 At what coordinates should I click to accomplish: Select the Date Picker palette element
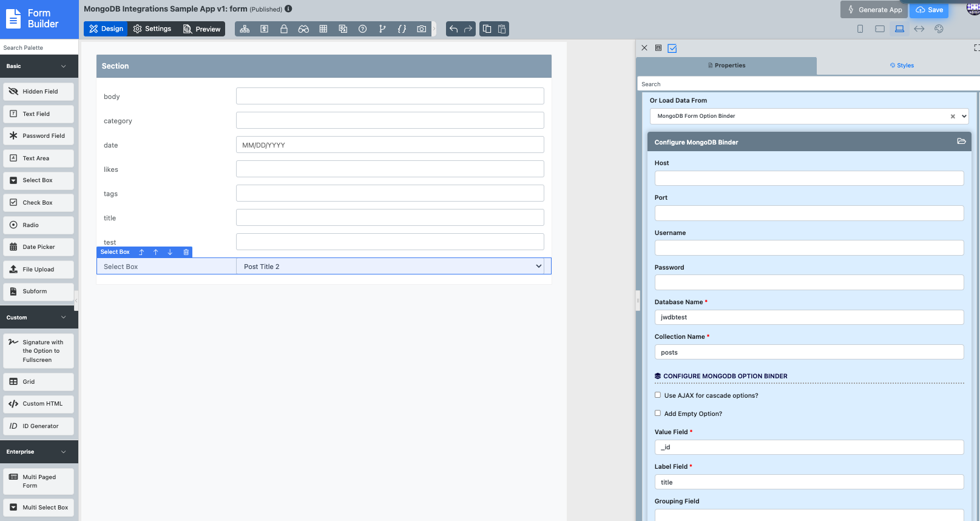pyautogui.click(x=39, y=247)
